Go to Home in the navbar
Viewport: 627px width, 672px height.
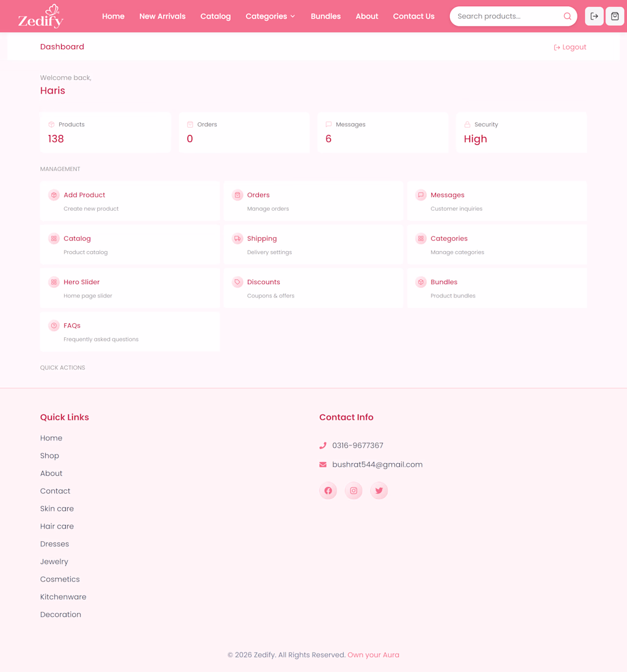tap(113, 16)
